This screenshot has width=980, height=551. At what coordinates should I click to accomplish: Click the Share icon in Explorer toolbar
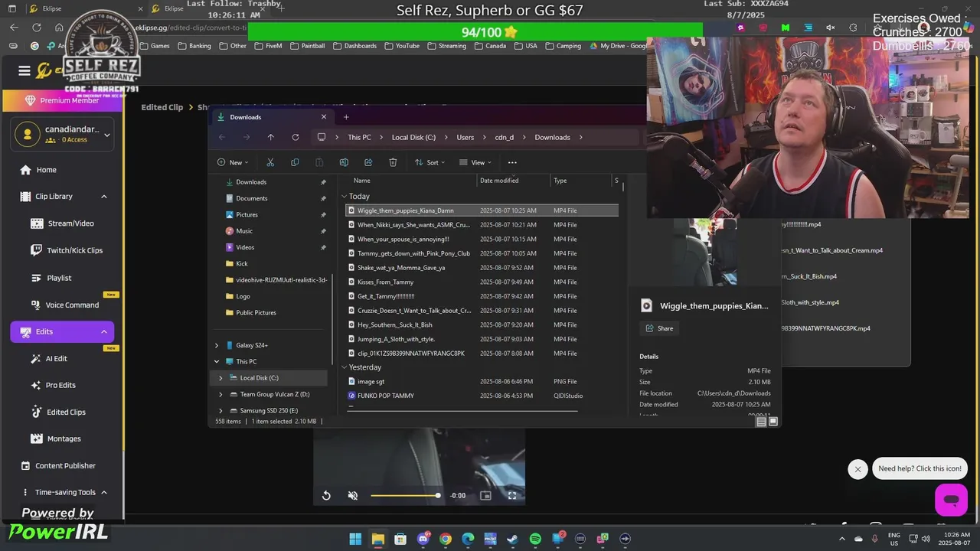point(368,162)
